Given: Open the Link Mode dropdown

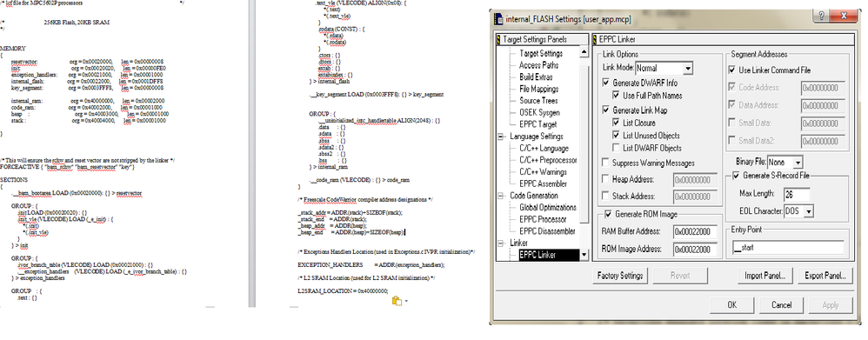Looking at the screenshot, I should (688, 69).
